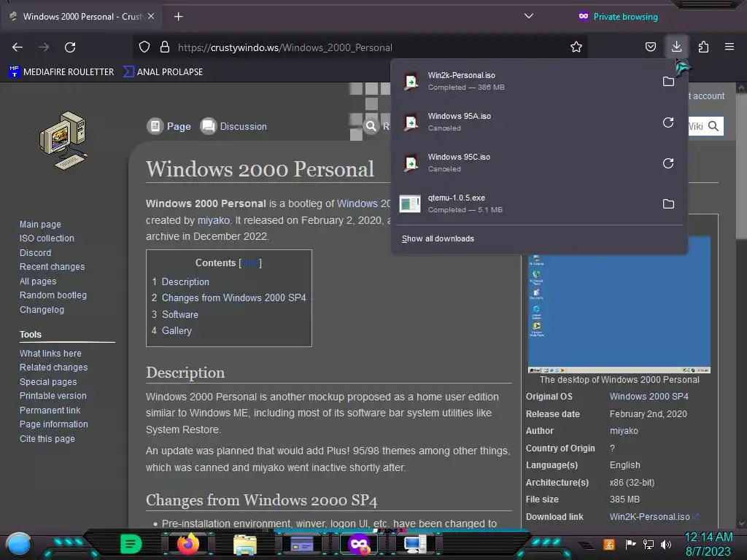Open the Firefox hamburger application menu

click(729, 47)
